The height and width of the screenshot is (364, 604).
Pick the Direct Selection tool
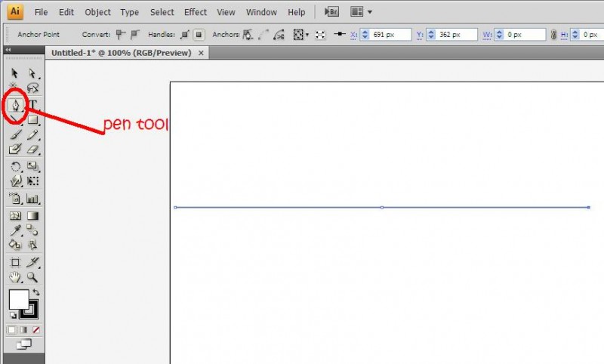point(32,73)
